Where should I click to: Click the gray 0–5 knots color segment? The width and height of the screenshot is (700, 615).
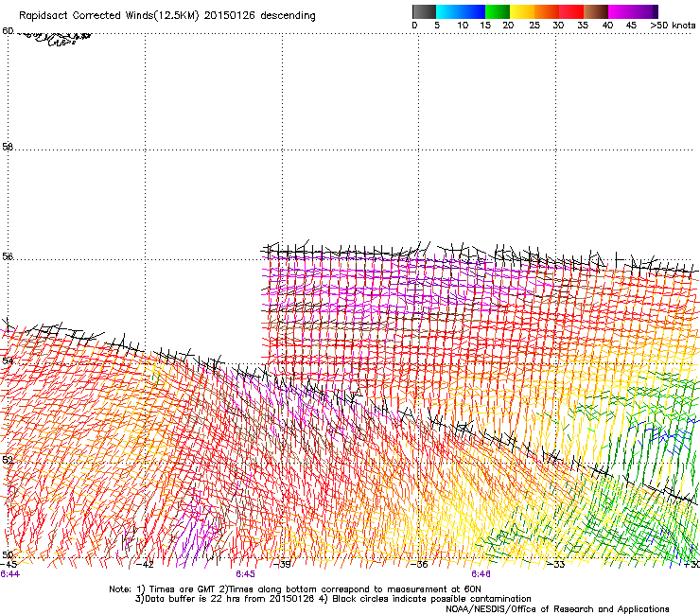pyautogui.click(x=424, y=11)
